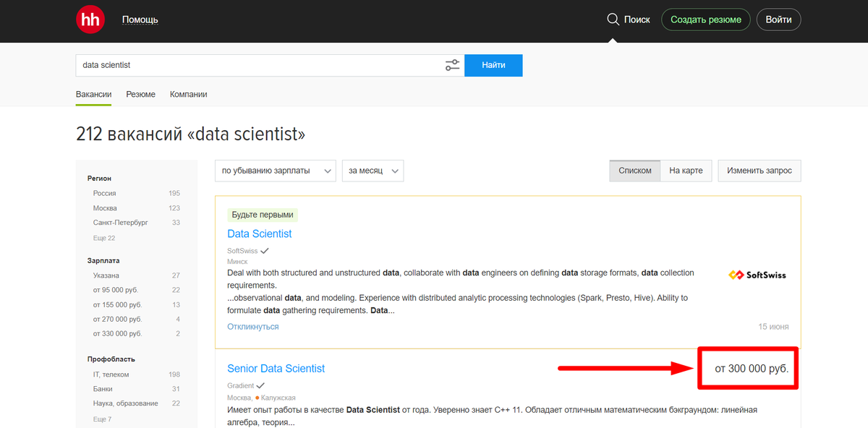Click the Найти search button
The image size is (868, 428).
pos(493,65)
